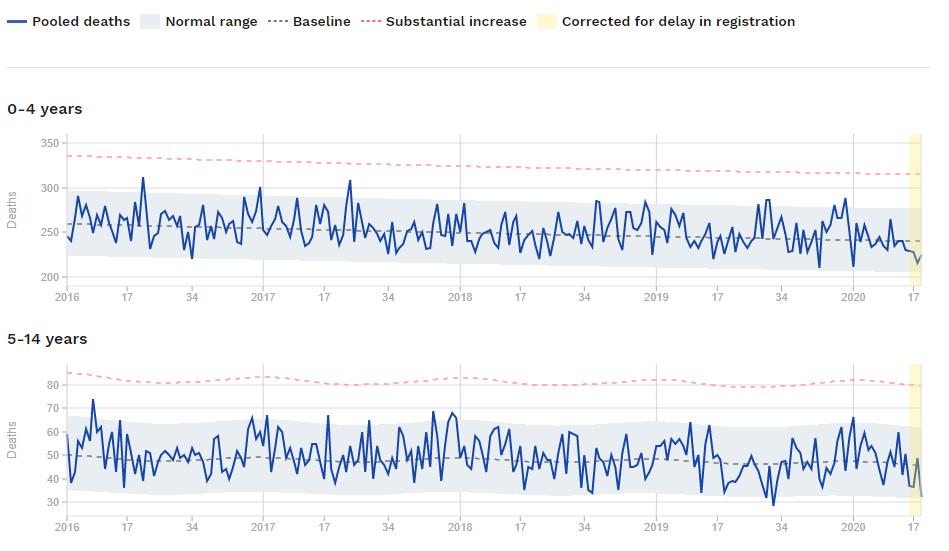This screenshot has width=949, height=551.
Task: Toggle the Baseline legend label
Action: tap(321, 21)
